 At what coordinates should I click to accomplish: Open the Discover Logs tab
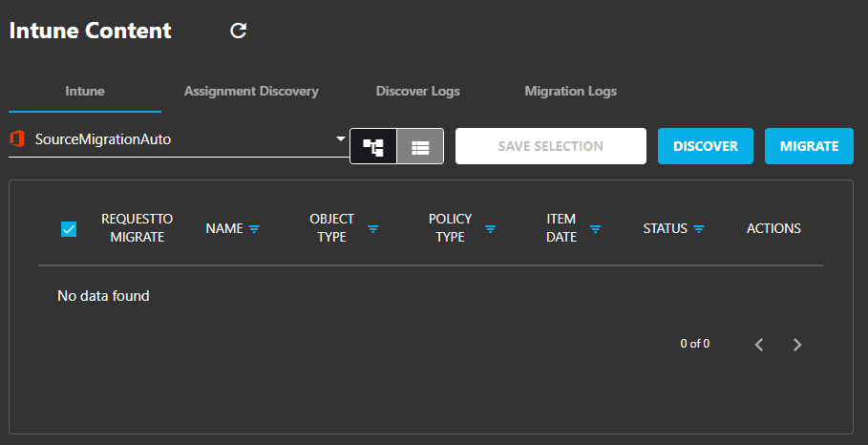click(x=418, y=91)
